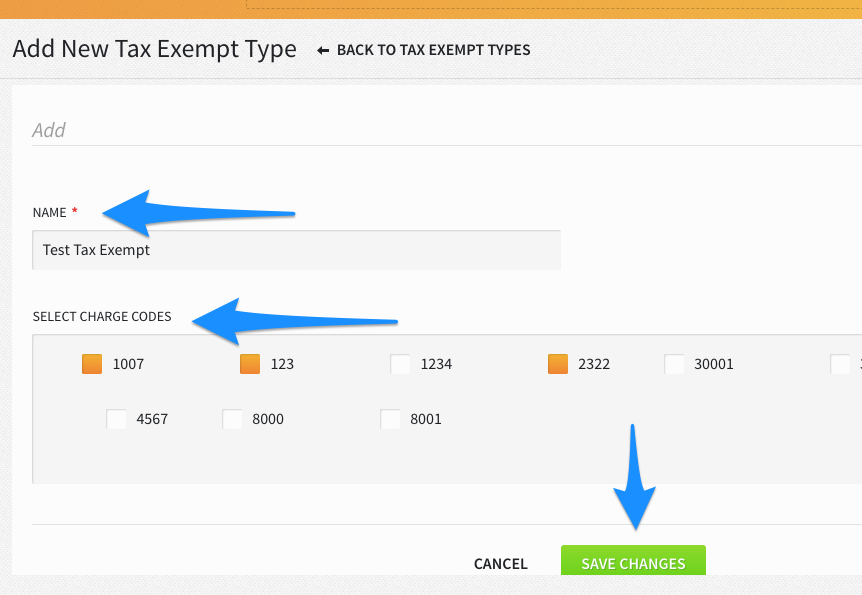This screenshot has height=595, width=862.
Task: Uncheck the 1007 charge code
Action: (x=92, y=364)
